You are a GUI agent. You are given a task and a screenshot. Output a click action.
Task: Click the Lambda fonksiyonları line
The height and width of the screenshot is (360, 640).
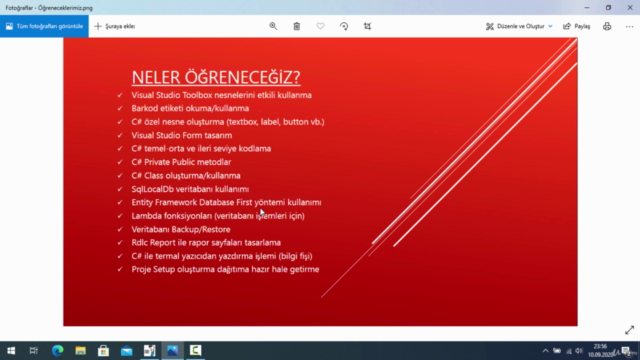(218, 216)
